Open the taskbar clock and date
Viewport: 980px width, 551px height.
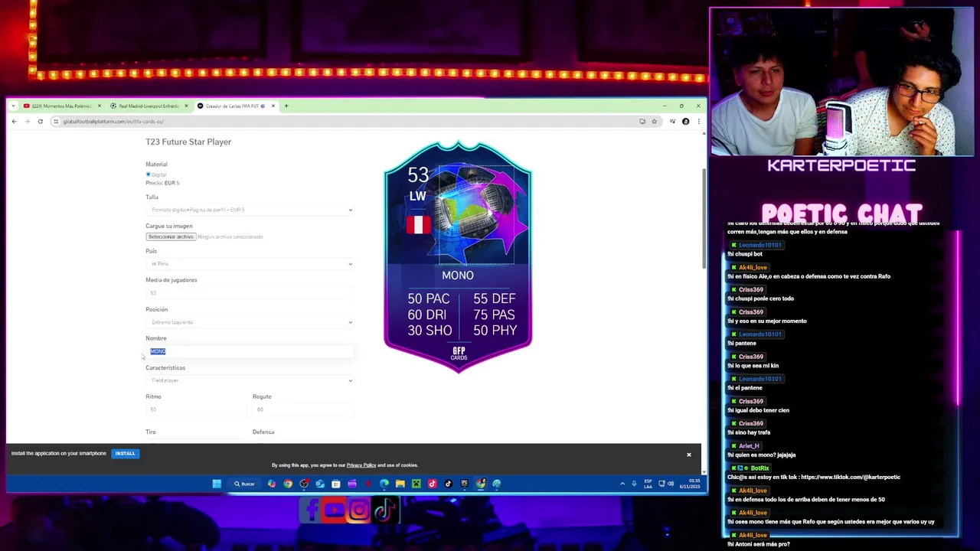pos(690,484)
